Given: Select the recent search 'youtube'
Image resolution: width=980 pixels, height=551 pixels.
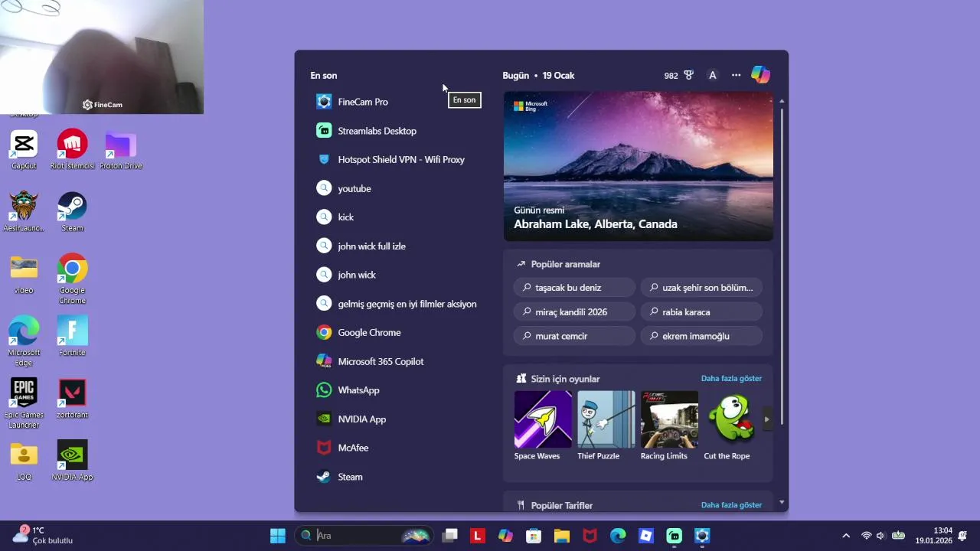Looking at the screenshot, I should [x=398, y=188].
